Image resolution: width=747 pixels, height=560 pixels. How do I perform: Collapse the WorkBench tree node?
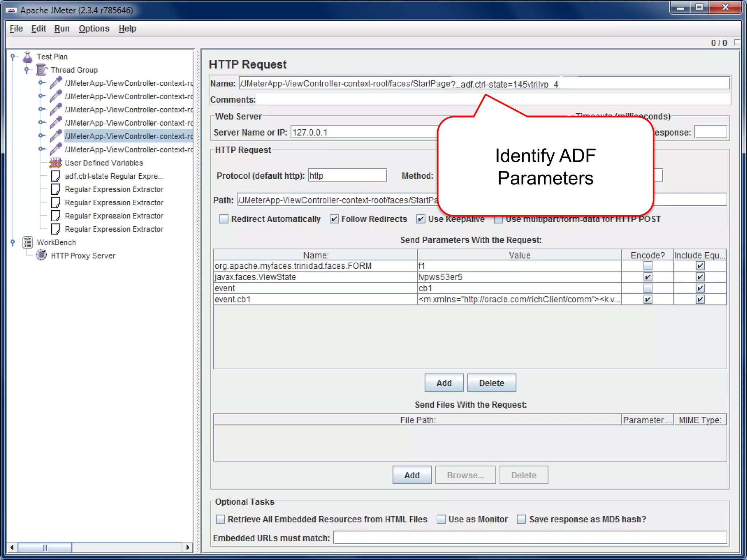click(x=13, y=242)
